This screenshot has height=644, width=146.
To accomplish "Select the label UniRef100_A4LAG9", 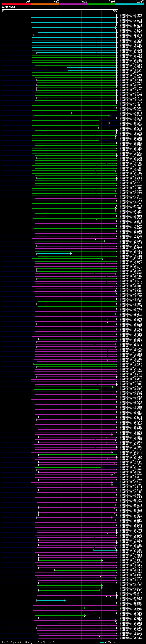I will point(131,52).
